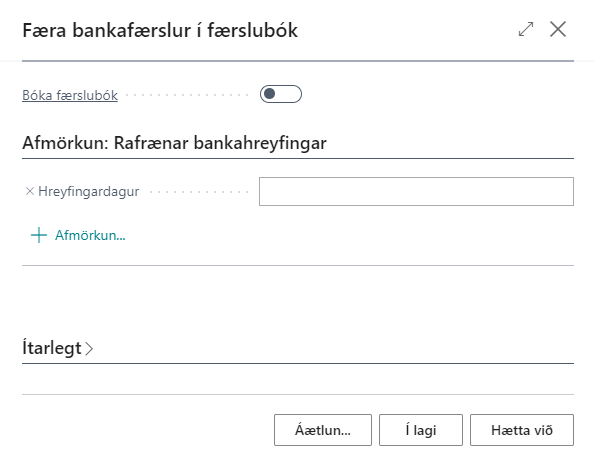Remove the Hreyfingardagur filter with its X icon
Viewport: 594px width, 467px height.
30,191
